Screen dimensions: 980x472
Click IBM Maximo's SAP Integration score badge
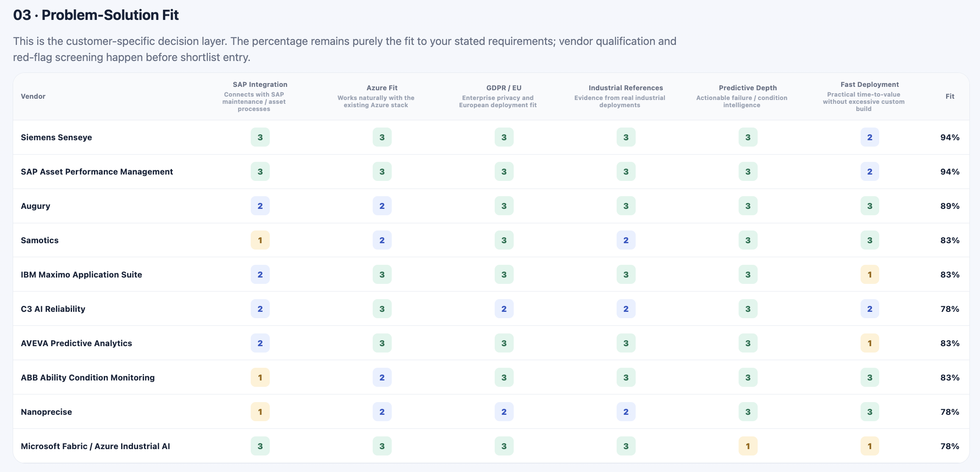(x=260, y=275)
